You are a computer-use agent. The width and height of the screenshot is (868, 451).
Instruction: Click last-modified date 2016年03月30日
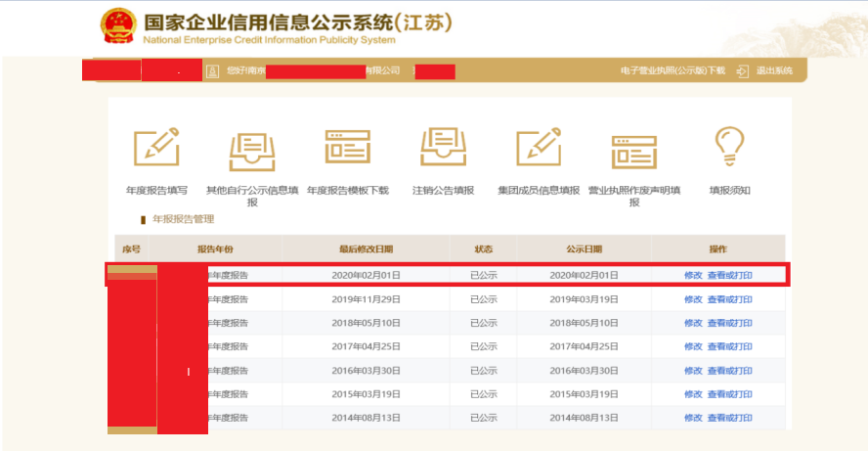point(366,370)
